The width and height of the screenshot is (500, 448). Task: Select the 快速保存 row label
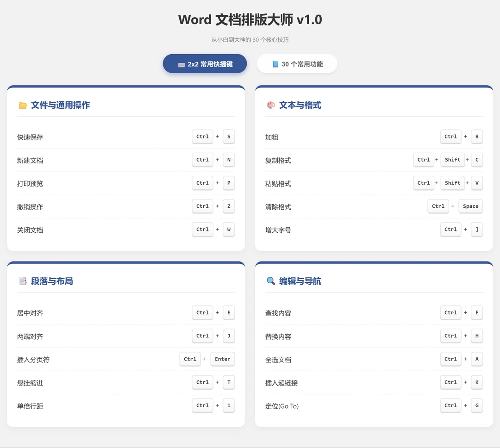30,137
